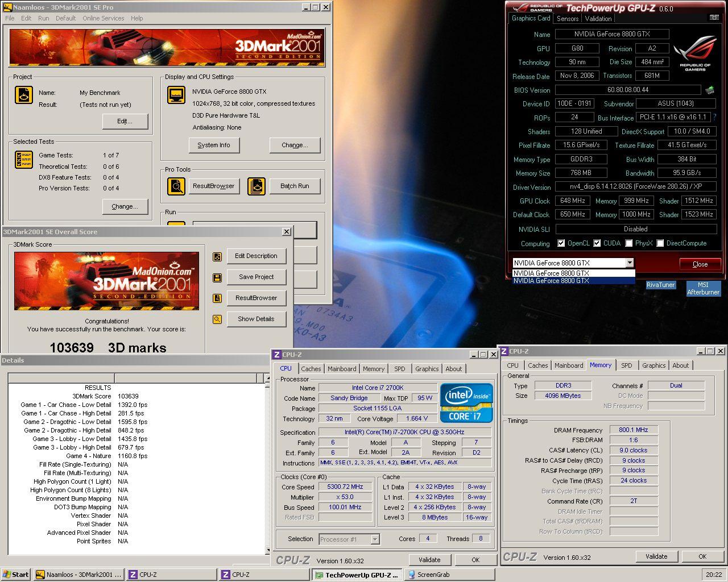Toggle the DirectCompute checkbox in GPU-Z

pyautogui.click(x=660, y=243)
